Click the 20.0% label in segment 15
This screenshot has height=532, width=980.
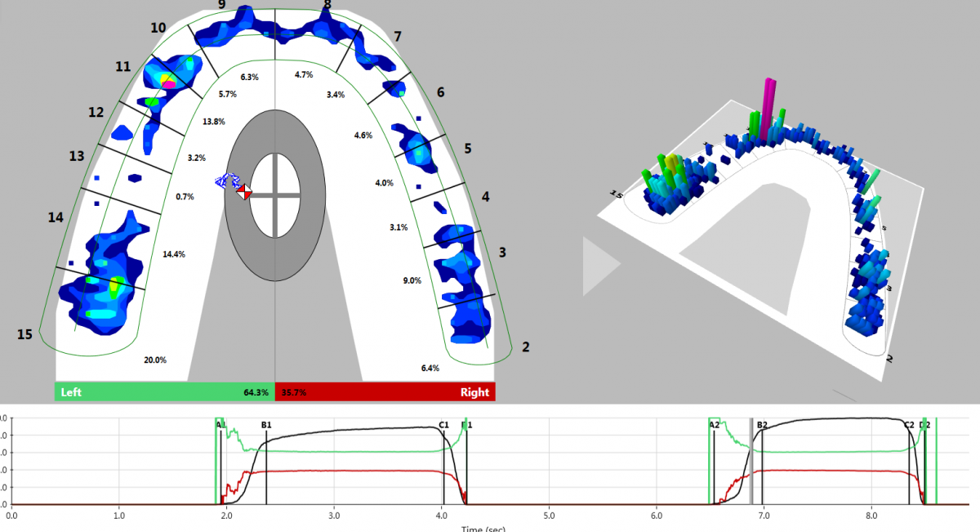point(155,359)
